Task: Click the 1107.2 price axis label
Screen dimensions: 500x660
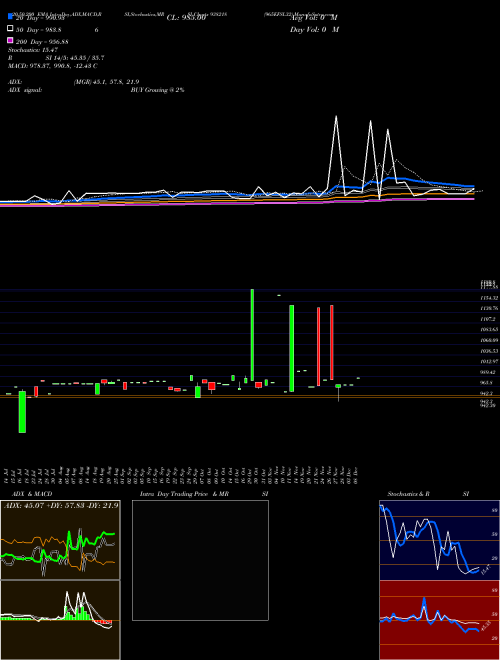Action: pyautogui.click(x=486, y=319)
